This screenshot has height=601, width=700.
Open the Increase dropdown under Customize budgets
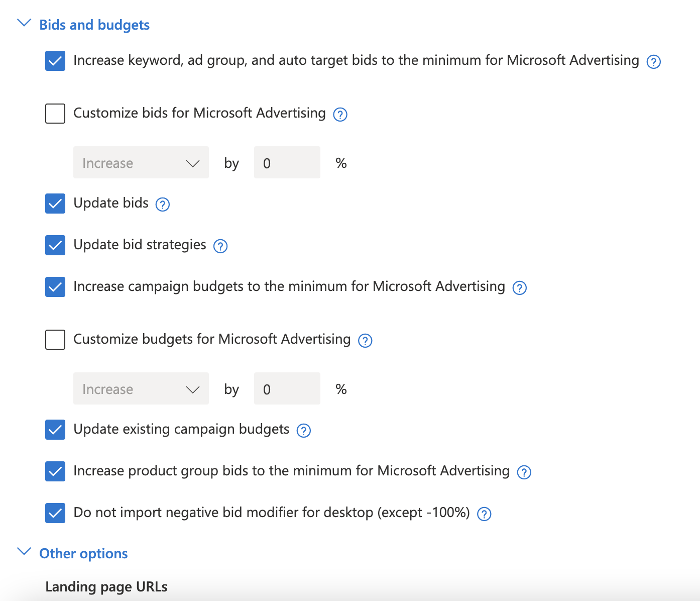coord(141,389)
